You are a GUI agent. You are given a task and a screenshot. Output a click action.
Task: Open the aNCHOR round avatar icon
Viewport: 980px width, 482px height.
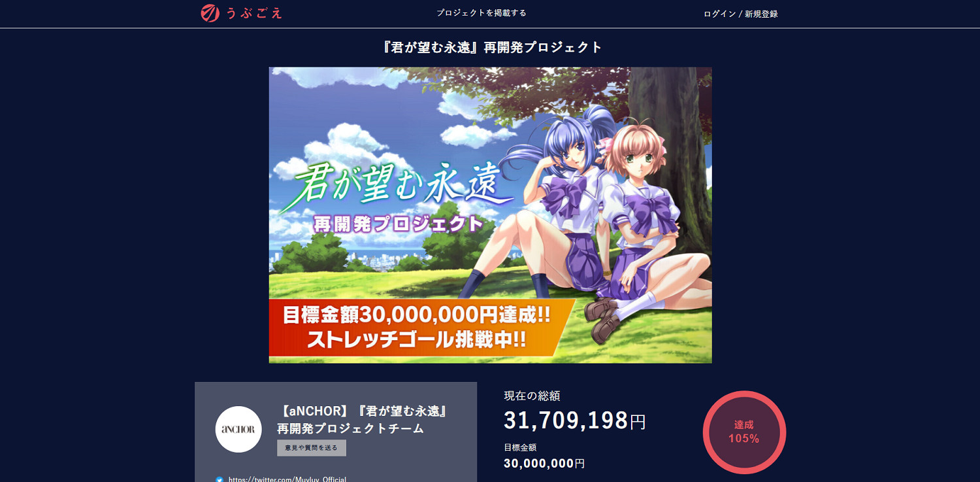[238, 429]
